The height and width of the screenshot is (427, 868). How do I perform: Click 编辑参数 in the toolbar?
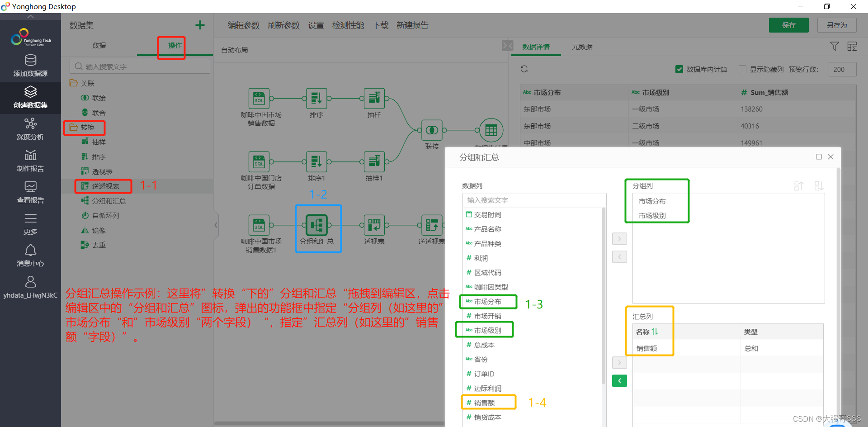(x=244, y=25)
